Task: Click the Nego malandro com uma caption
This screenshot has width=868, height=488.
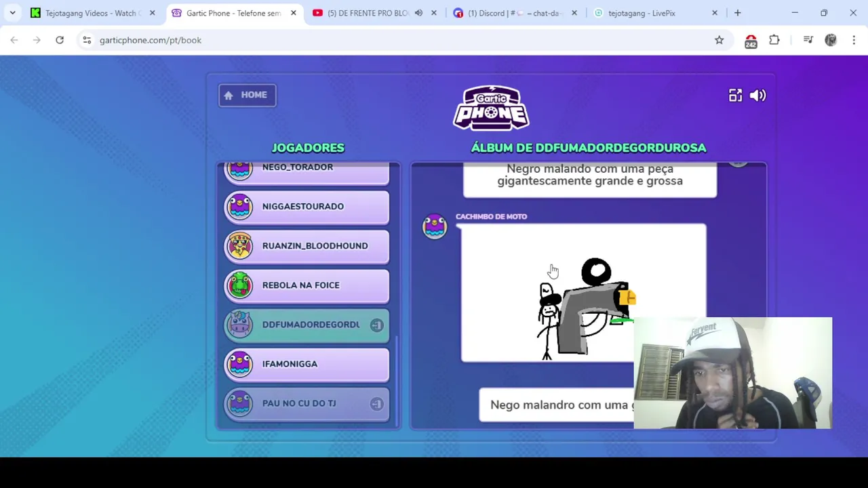Action: point(557,405)
